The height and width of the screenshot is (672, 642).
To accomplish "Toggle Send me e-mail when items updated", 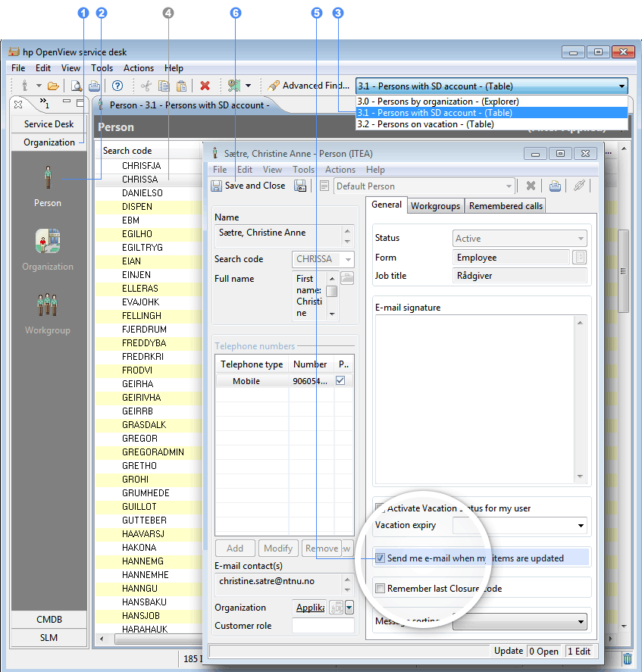I will click(x=381, y=558).
